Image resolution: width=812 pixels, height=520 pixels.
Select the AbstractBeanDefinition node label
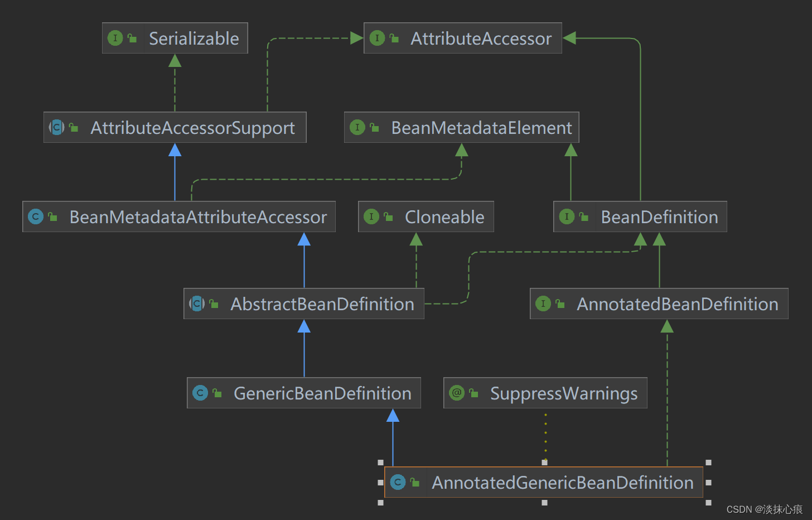pyautogui.click(x=322, y=304)
